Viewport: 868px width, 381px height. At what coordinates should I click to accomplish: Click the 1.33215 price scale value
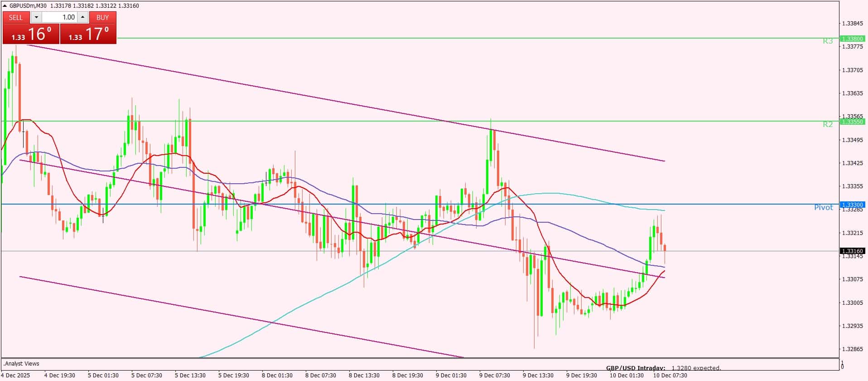(852, 233)
